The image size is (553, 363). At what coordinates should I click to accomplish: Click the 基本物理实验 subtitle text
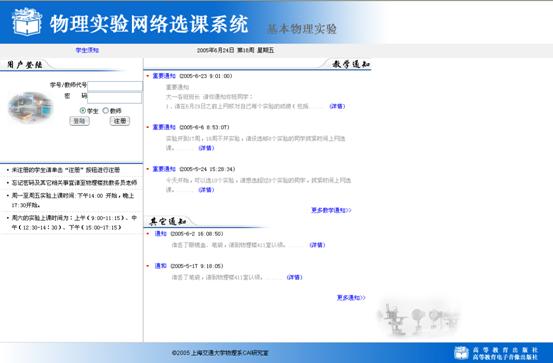(x=302, y=29)
